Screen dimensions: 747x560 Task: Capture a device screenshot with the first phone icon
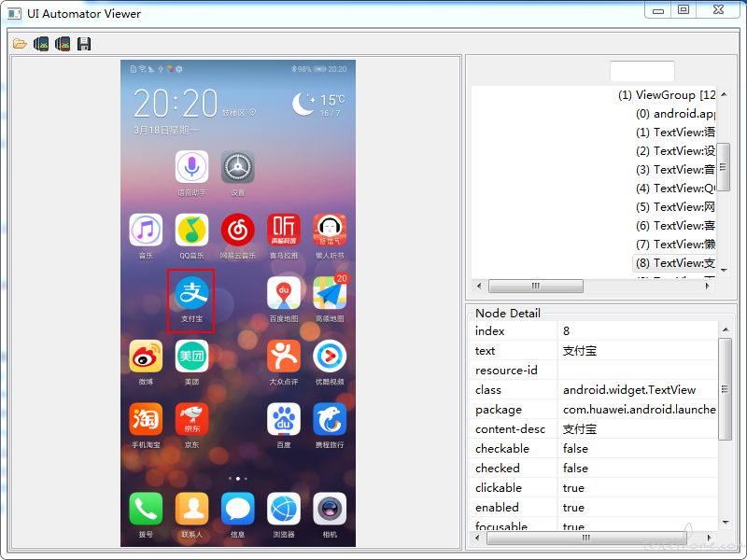[41, 44]
